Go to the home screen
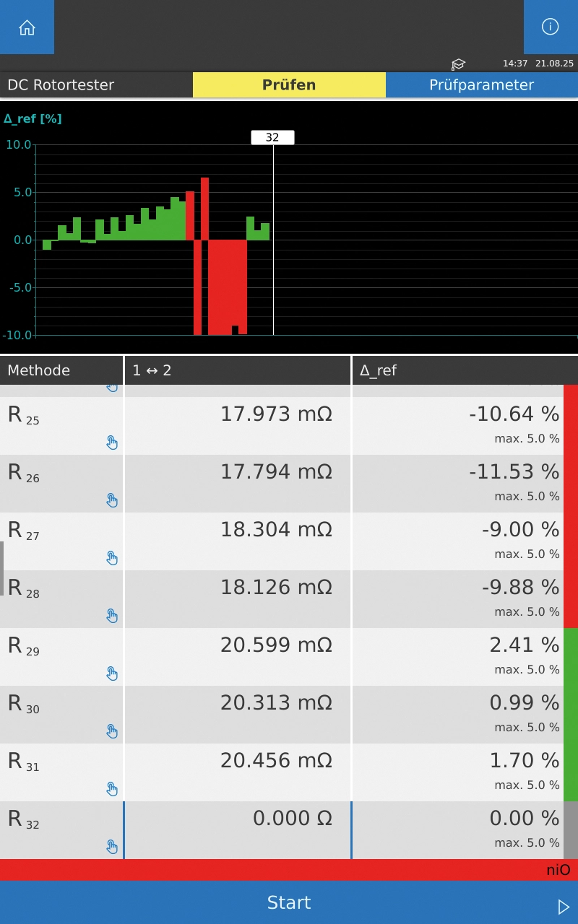The height and width of the screenshot is (924, 578). [x=27, y=27]
